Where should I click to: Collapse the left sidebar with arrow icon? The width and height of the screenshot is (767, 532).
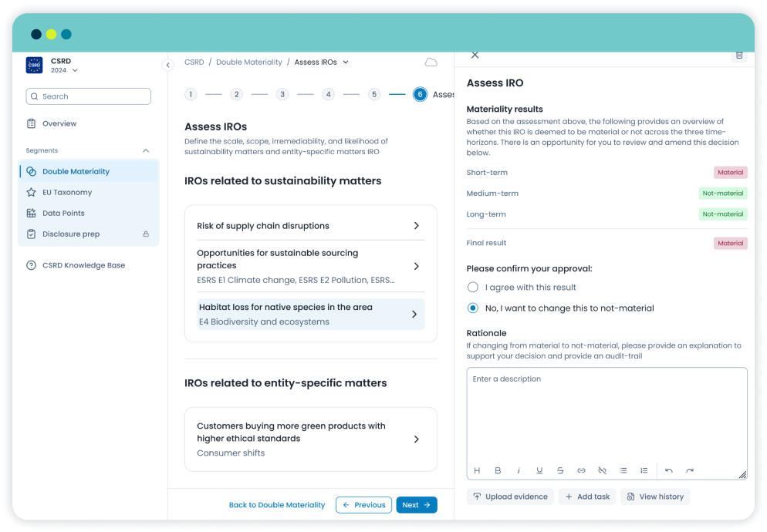coord(167,65)
